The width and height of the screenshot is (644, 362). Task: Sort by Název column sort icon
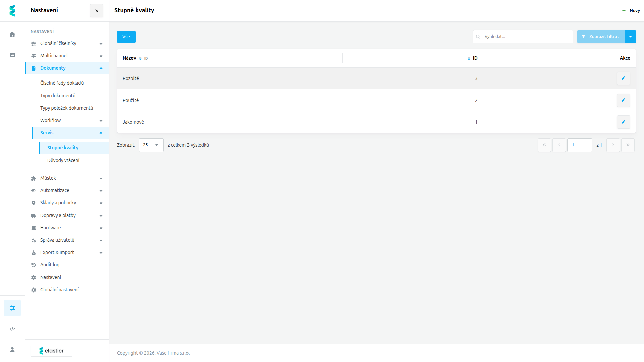pyautogui.click(x=140, y=58)
